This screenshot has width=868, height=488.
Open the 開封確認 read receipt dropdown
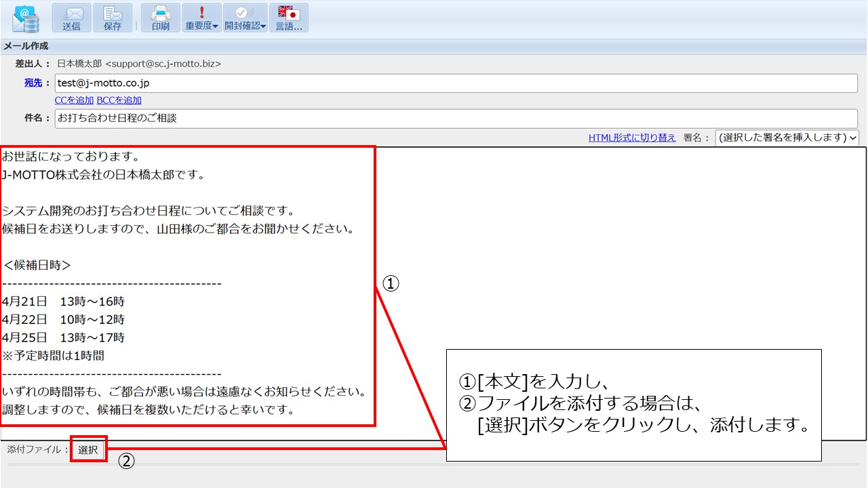[245, 18]
